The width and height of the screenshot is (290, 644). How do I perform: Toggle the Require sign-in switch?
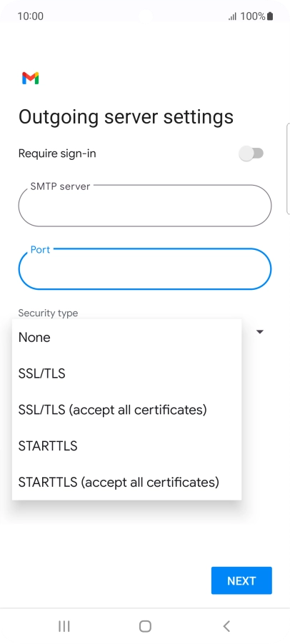251,154
